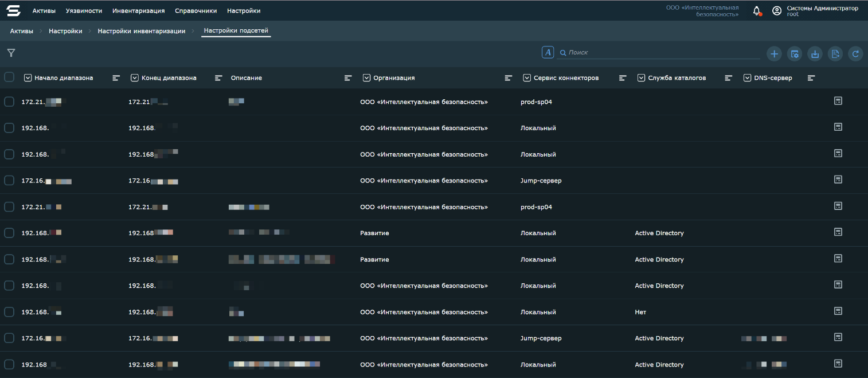Click the refresh icon in toolbar
This screenshot has height=378, width=868.
tap(855, 54)
